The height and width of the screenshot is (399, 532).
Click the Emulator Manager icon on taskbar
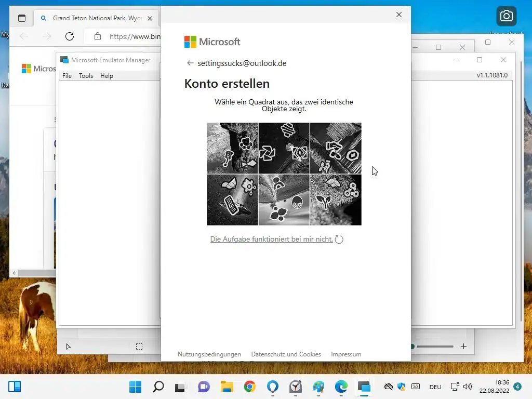pos(364,387)
